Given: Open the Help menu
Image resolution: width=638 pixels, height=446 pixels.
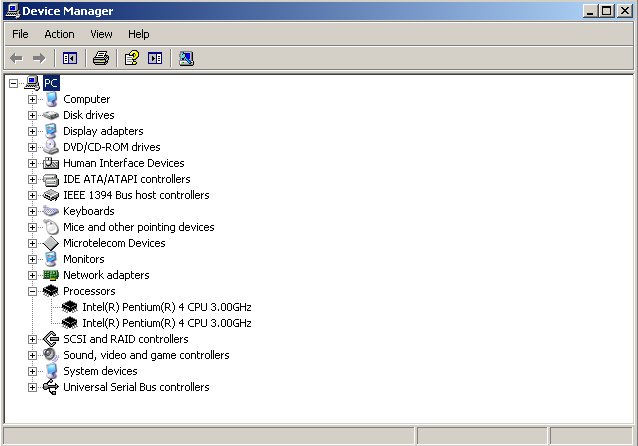Looking at the screenshot, I should pyautogui.click(x=138, y=34).
